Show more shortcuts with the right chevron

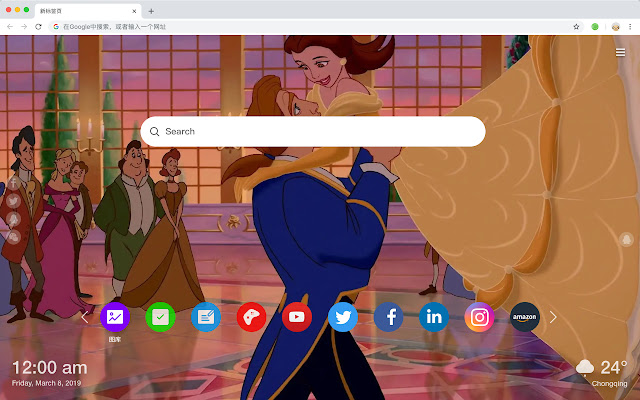click(553, 317)
